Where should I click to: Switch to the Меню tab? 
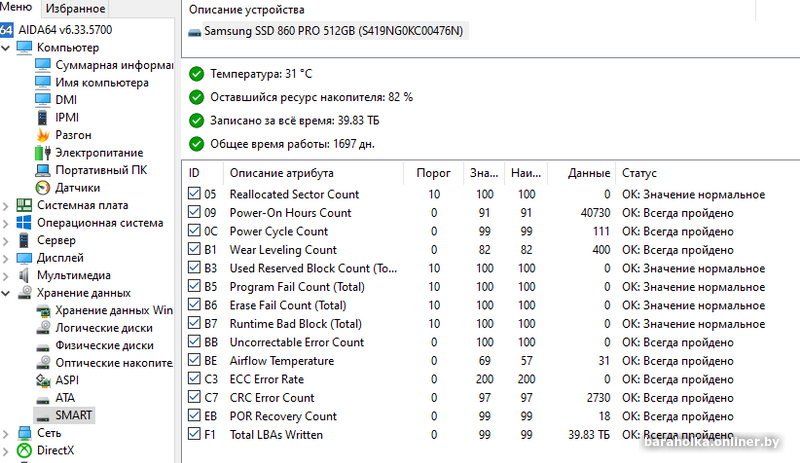20,9
